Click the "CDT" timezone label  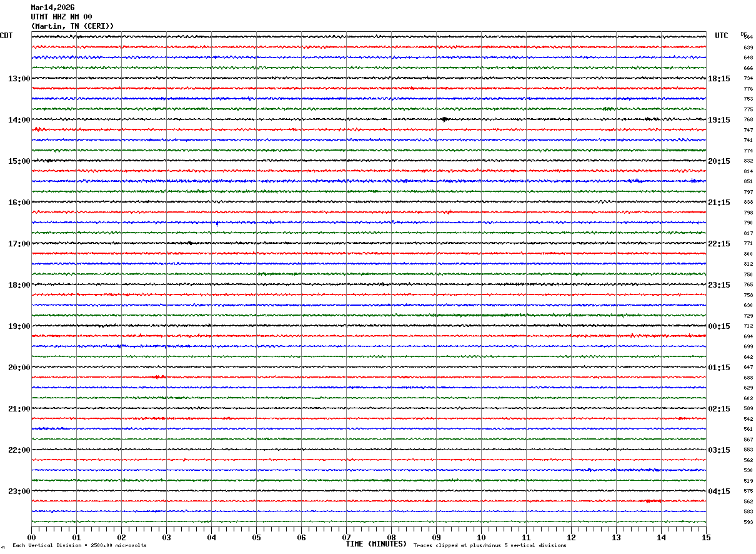tap(6, 36)
